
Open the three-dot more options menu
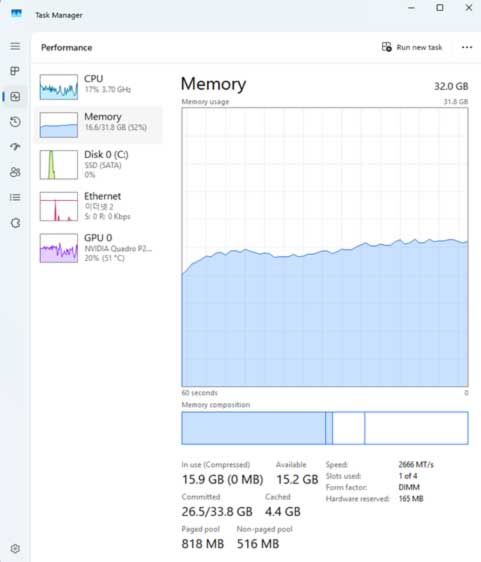(x=467, y=47)
